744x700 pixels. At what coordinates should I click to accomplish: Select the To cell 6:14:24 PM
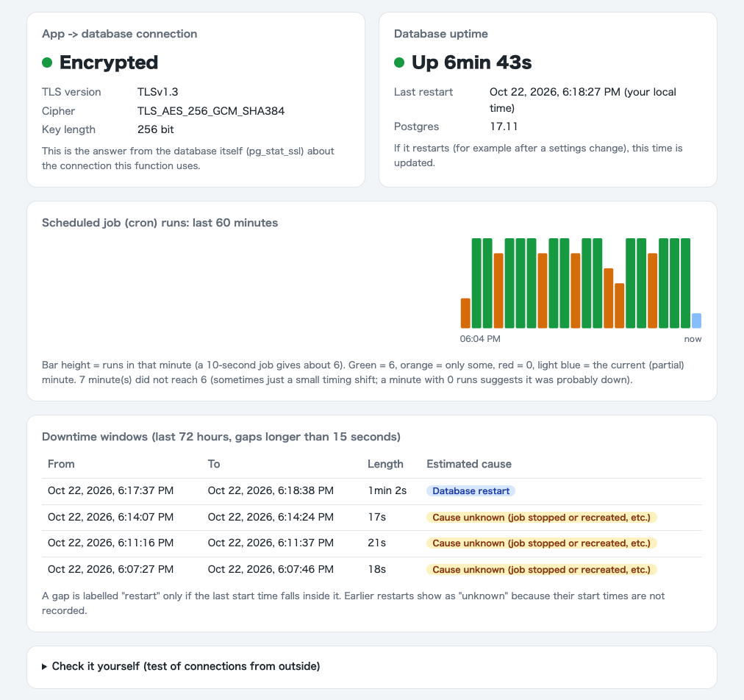pos(271,518)
